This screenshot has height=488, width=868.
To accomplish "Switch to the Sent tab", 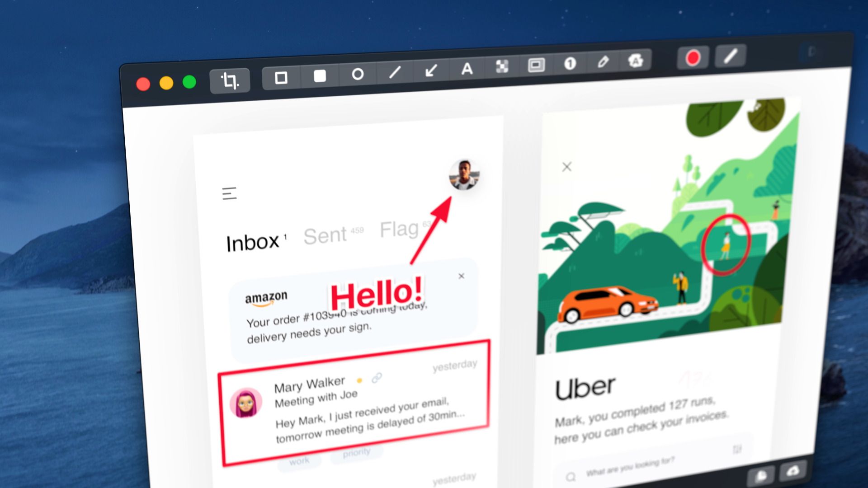I will (325, 236).
